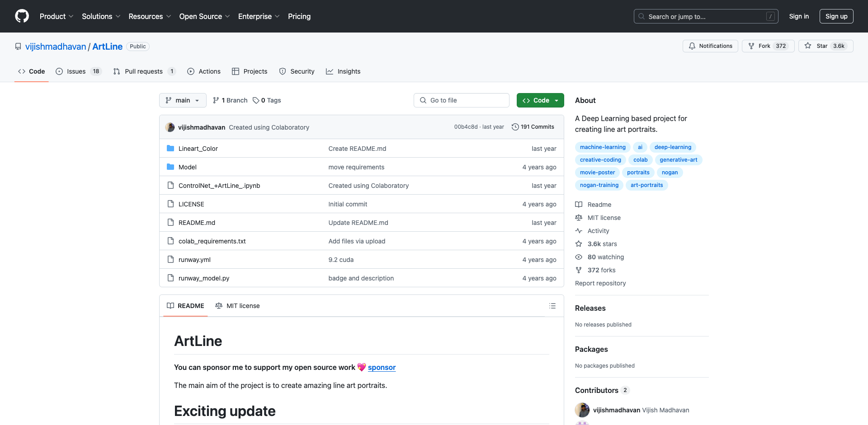
Task: Open the 'badge and description' commit message
Action: click(361, 278)
